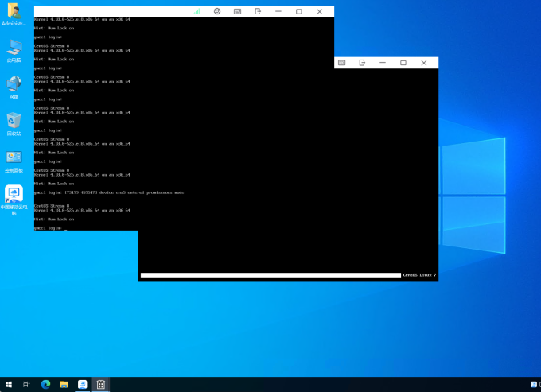Click the CentOS Linux 7 boot progress bar
541x392 pixels.
point(270,275)
